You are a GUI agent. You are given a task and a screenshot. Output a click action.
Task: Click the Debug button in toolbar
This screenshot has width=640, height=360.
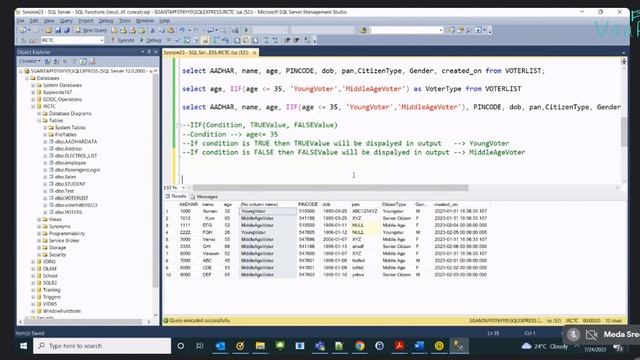151,40
